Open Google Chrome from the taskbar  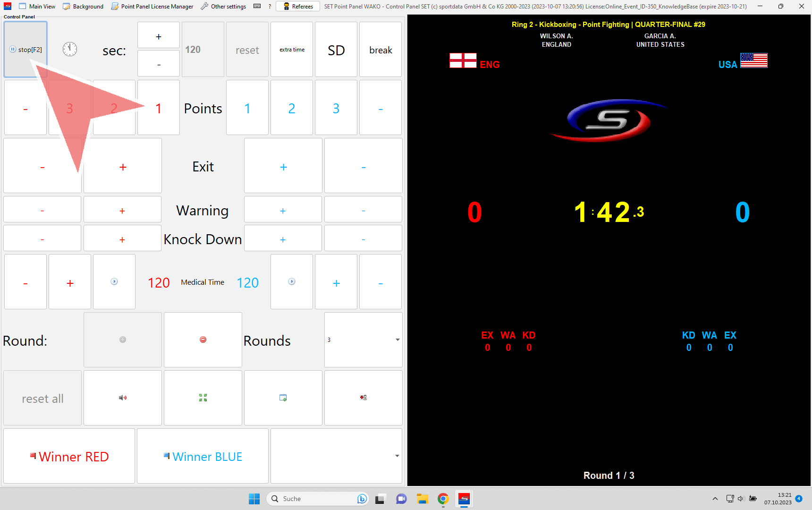point(443,499)
